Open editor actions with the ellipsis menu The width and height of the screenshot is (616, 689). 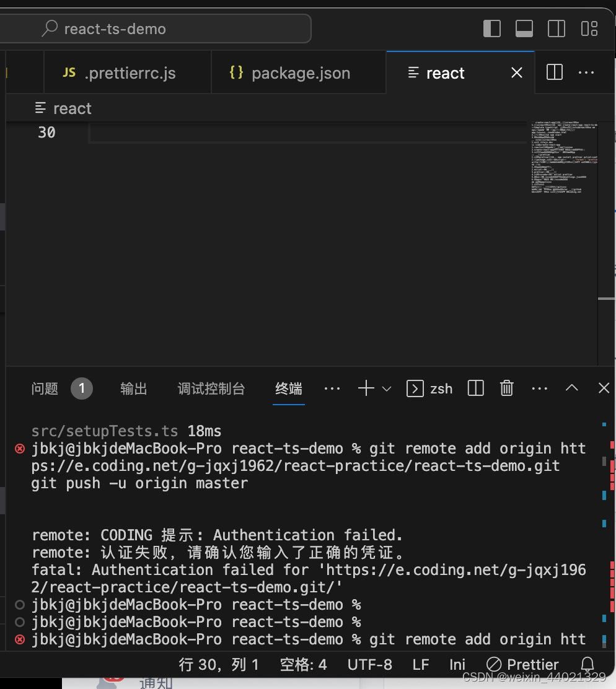pyautogui.click(x=586, y=72)
